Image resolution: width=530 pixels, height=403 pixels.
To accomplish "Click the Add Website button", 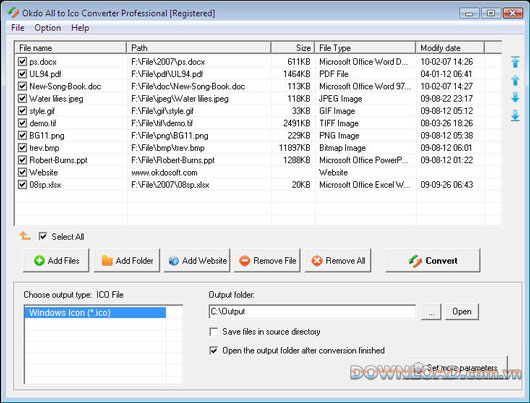I will click(197, 261).
